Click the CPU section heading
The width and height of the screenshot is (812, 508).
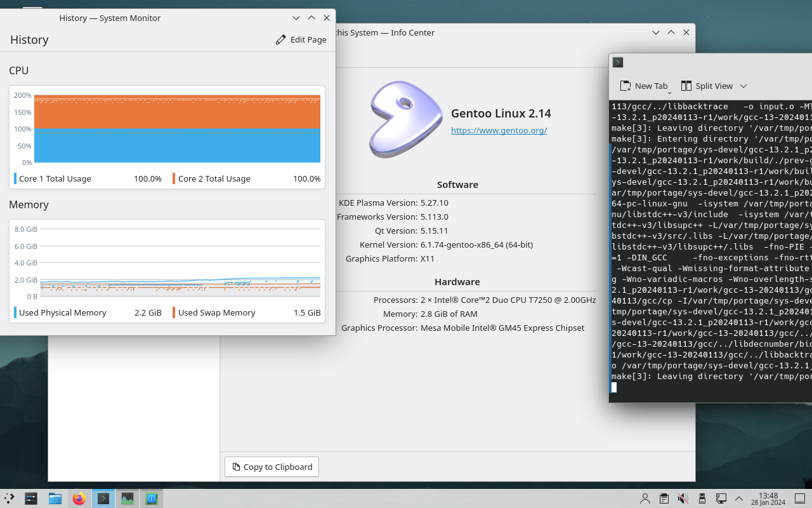pyautogui.click(x=19, y=70)
